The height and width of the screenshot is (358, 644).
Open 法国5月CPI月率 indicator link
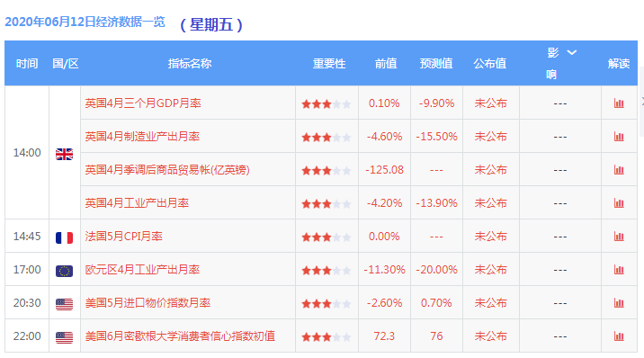point(123,236)
